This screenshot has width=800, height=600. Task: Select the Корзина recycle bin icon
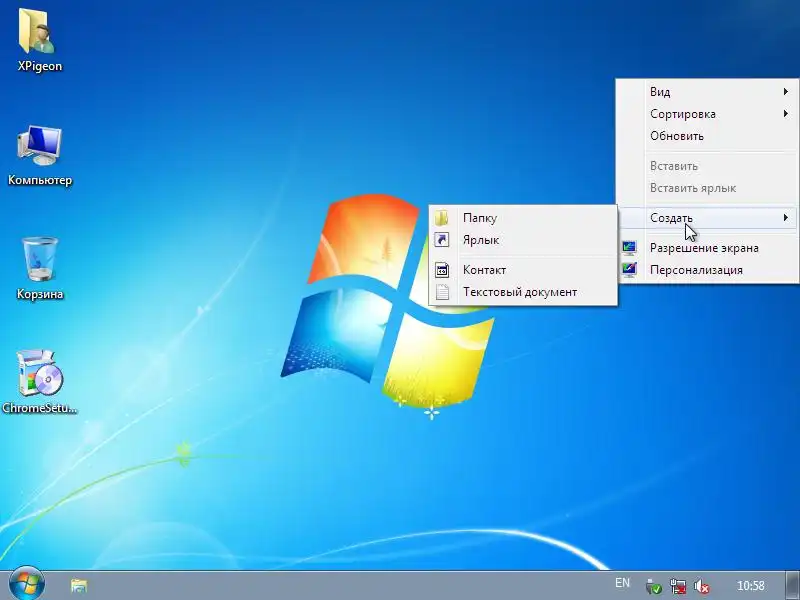point(39,259)
